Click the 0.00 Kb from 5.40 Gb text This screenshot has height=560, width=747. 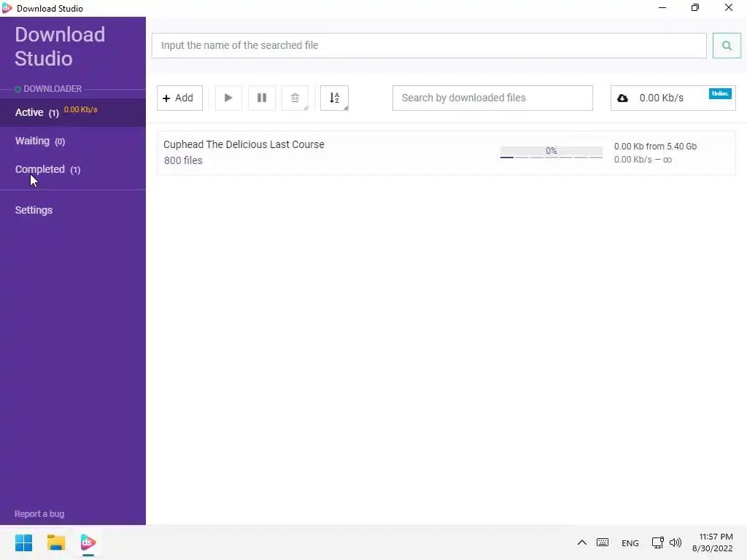(655, 146)
